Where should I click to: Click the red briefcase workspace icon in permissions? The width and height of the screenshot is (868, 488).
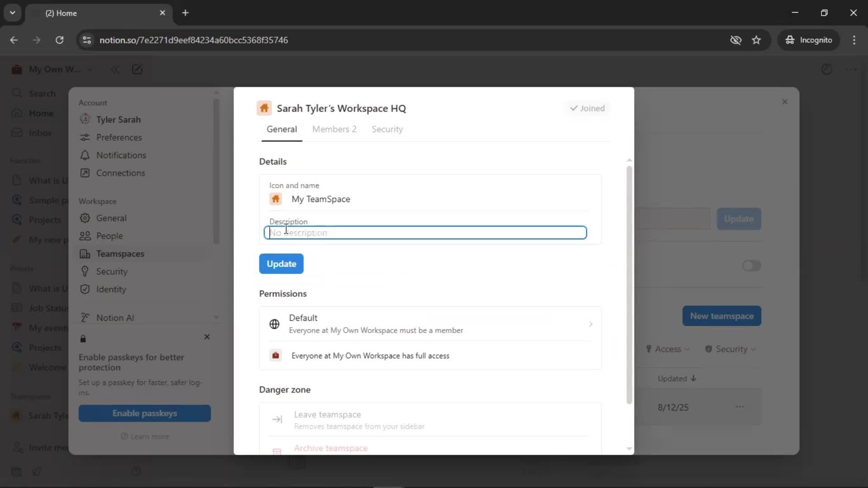(x=276, y=356)
